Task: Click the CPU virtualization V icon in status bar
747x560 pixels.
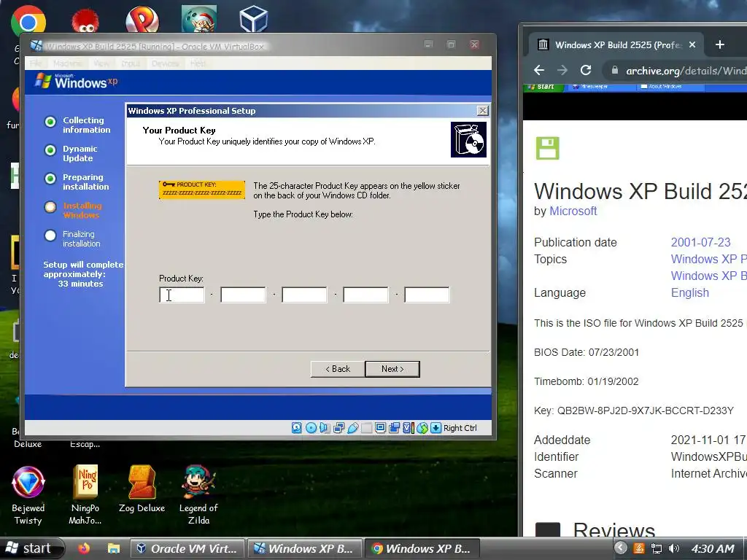Action: pyautogui.click(x=408, y=427)
